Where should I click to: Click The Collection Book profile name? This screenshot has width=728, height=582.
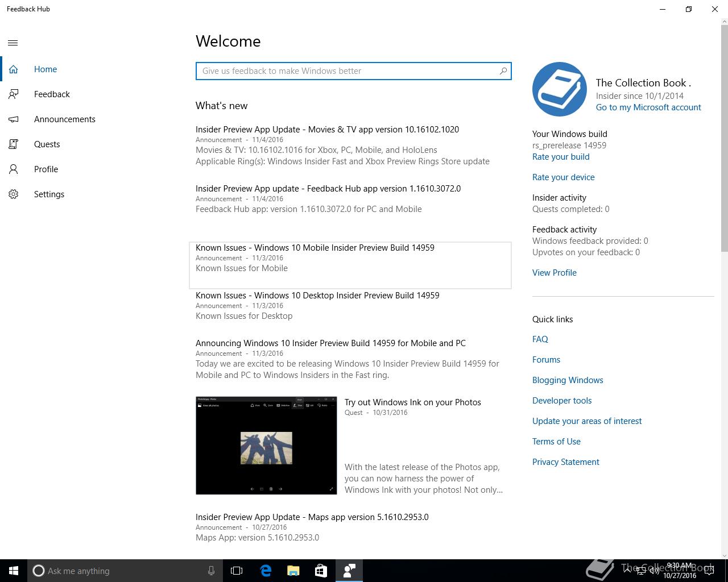click(643, 83)
